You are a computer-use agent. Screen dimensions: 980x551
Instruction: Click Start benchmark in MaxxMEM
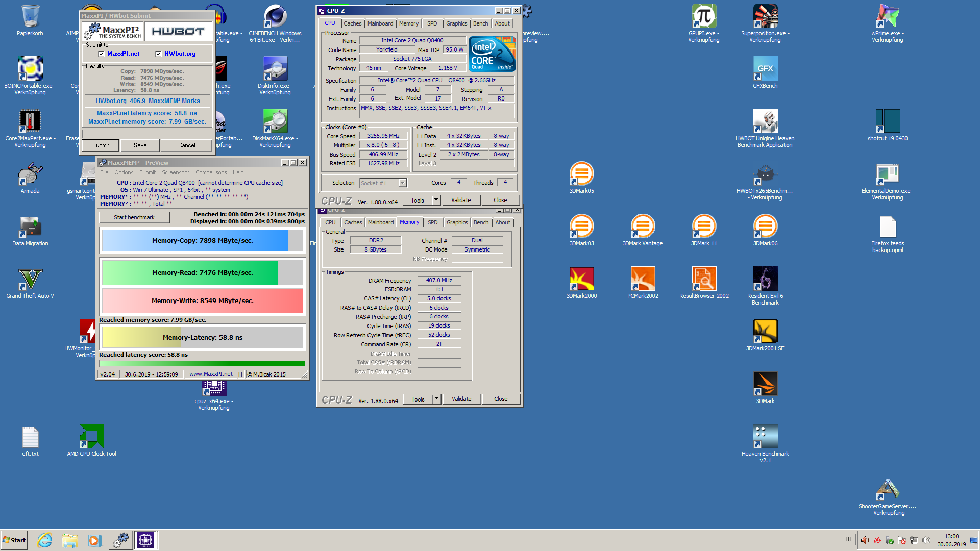(134, 217)
